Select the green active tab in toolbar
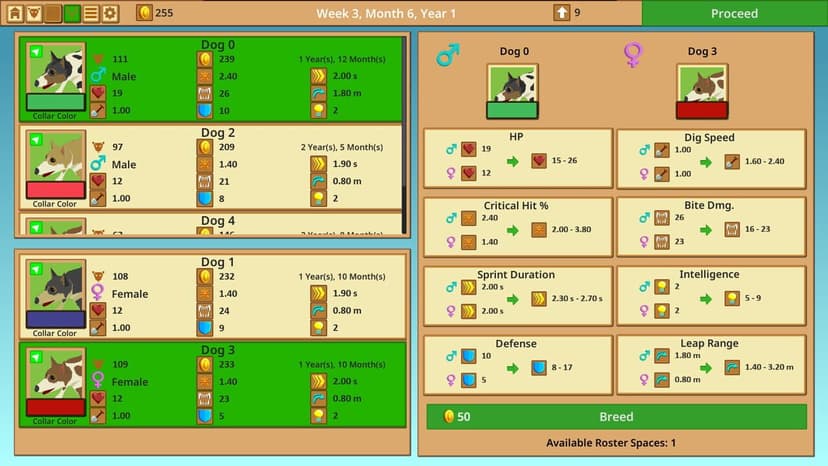 [72, 13]
